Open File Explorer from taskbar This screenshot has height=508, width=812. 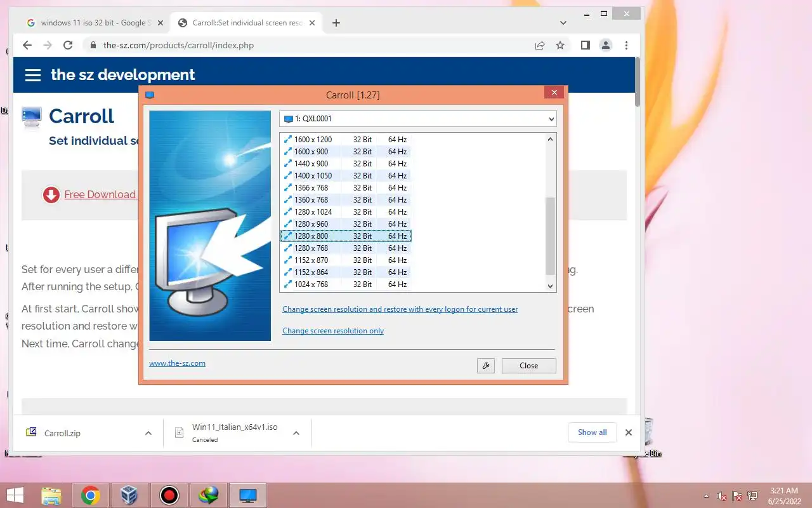(51, 495)
